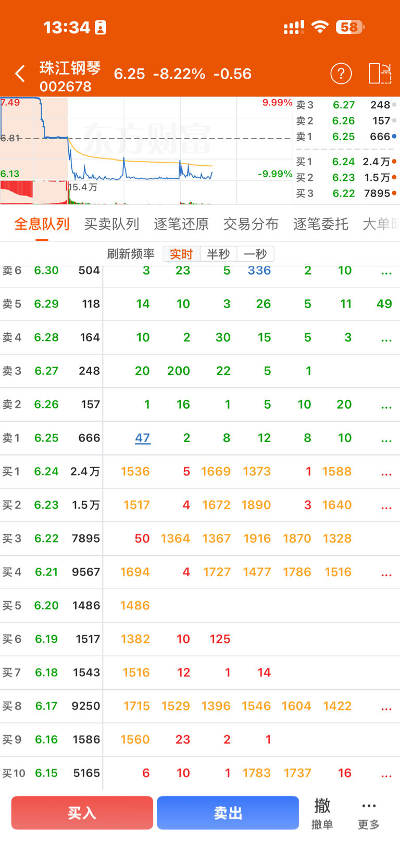Tap the 1727 order in 买4 row
This screenshot has width=400, height=868.
click(x=217, y=572)
